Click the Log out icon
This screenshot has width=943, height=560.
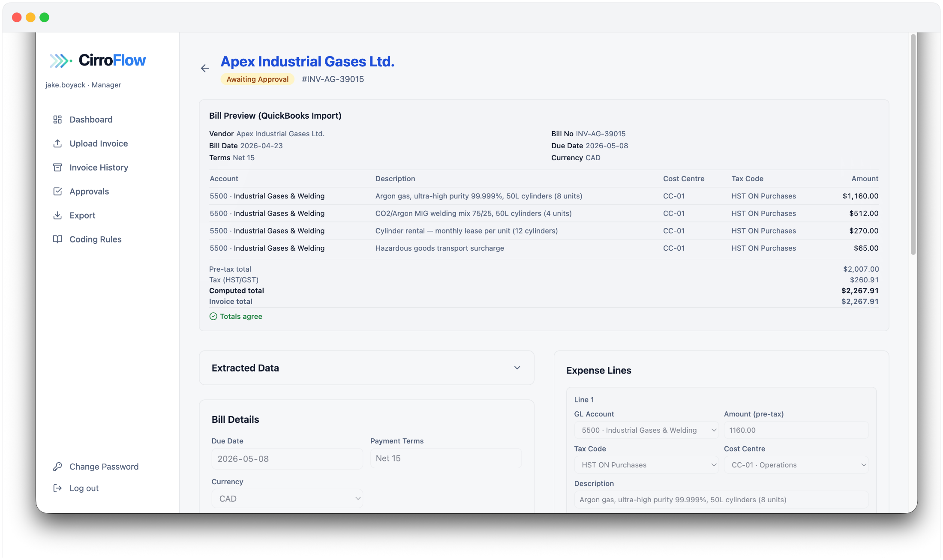pos(57,488)
